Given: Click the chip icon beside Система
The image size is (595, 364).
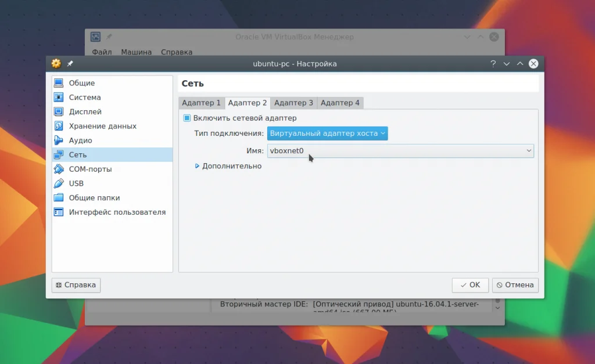Looking at the screenshot, I should (x=59, y=97).
